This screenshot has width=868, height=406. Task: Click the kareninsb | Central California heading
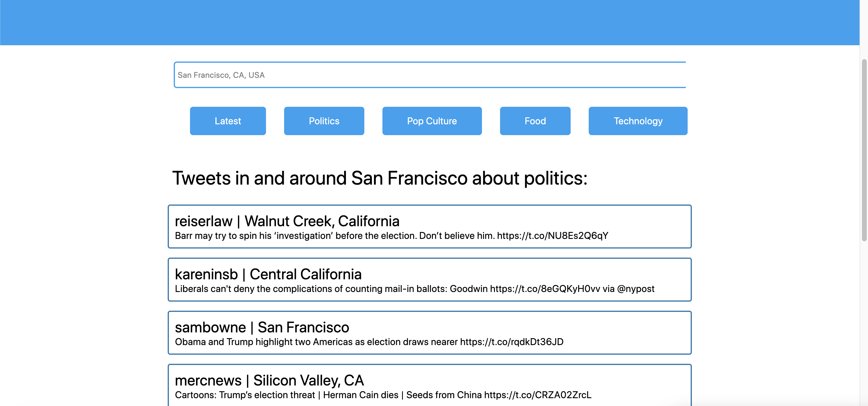point(268,274)
